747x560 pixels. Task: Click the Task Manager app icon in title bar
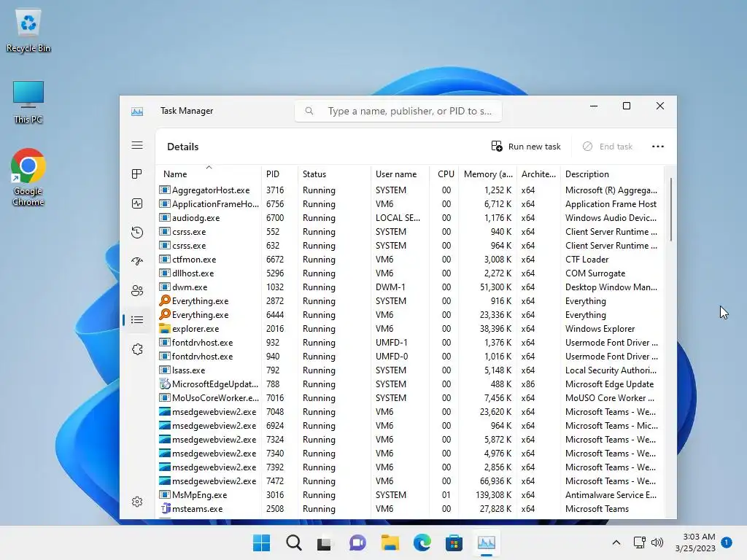[x=137, y=111]
